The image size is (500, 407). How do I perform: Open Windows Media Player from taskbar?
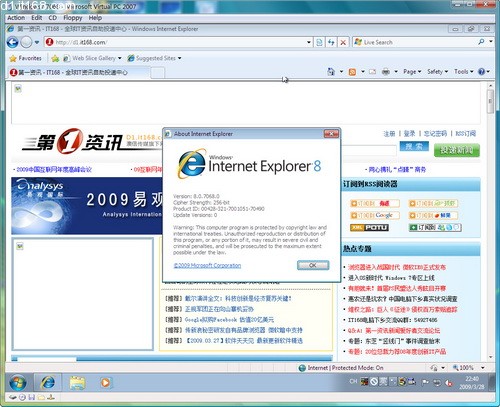point(105,383)
